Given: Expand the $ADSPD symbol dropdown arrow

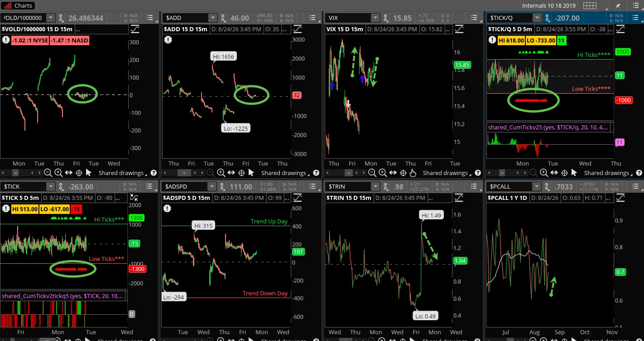Looking at the screenshot, I should pos(213,187).
